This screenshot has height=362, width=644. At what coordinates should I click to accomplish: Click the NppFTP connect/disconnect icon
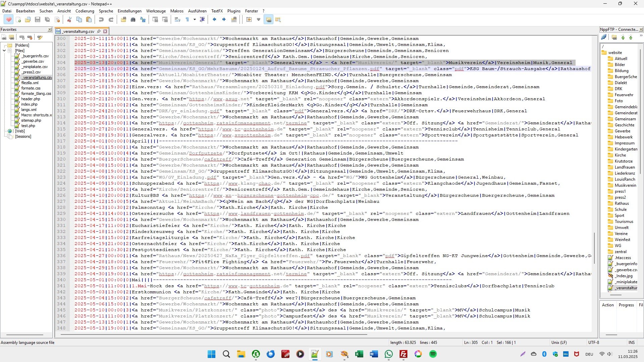(x=604, y=37)
